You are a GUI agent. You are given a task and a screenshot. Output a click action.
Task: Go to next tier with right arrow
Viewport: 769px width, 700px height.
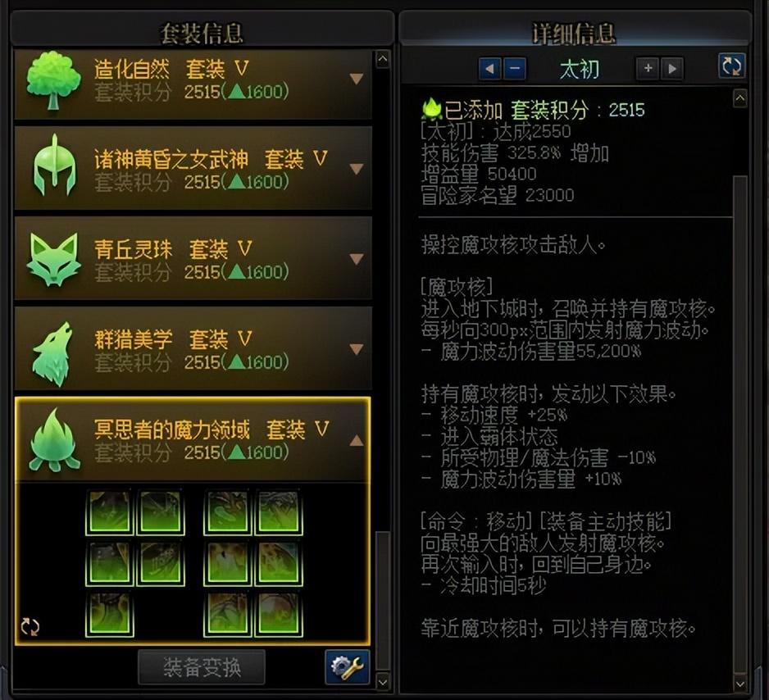coord(672,68)
